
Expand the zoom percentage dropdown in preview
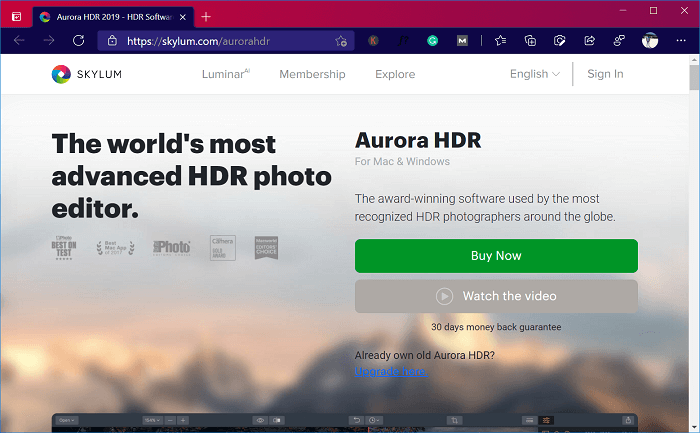152,421
